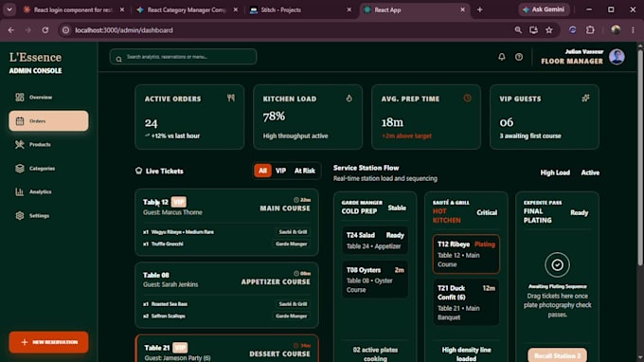Select Orders in the sidebar
The width and height of the screenshot is (644, 362).
(x=48, y=120)
